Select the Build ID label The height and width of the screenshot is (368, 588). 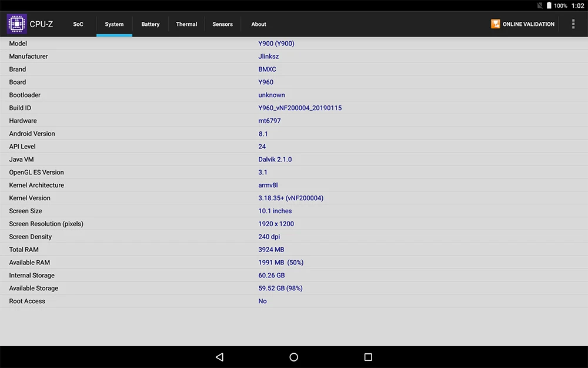coord(20,108)
